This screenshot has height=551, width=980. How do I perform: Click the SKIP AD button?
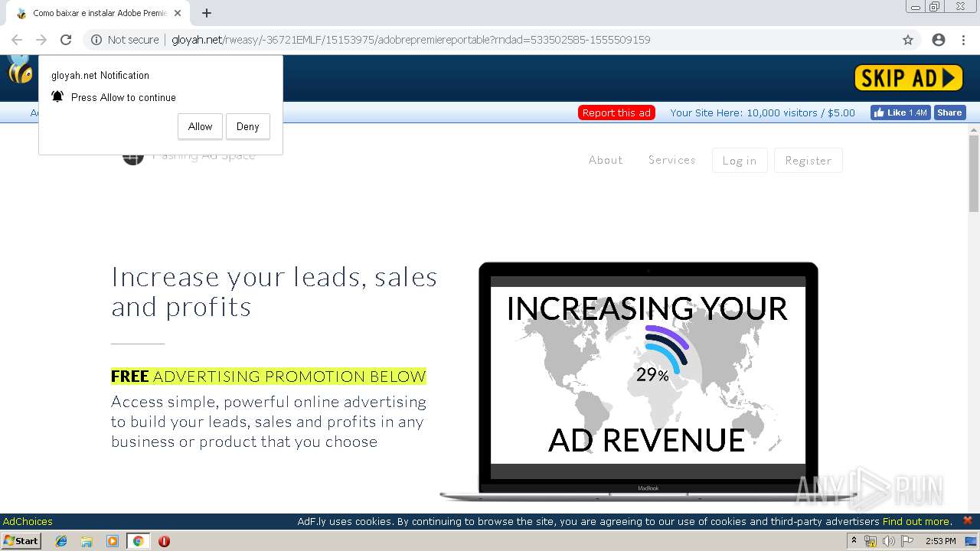(x=908, y=77)
